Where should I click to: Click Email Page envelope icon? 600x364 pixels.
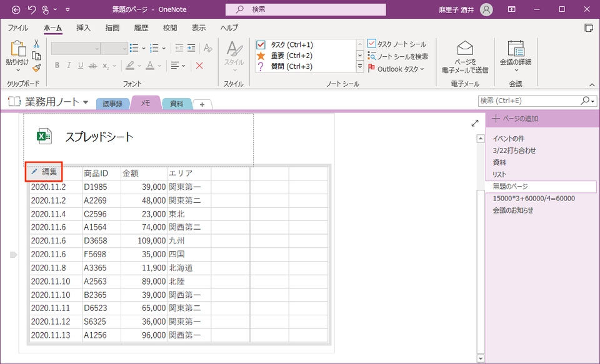point(465,49)
